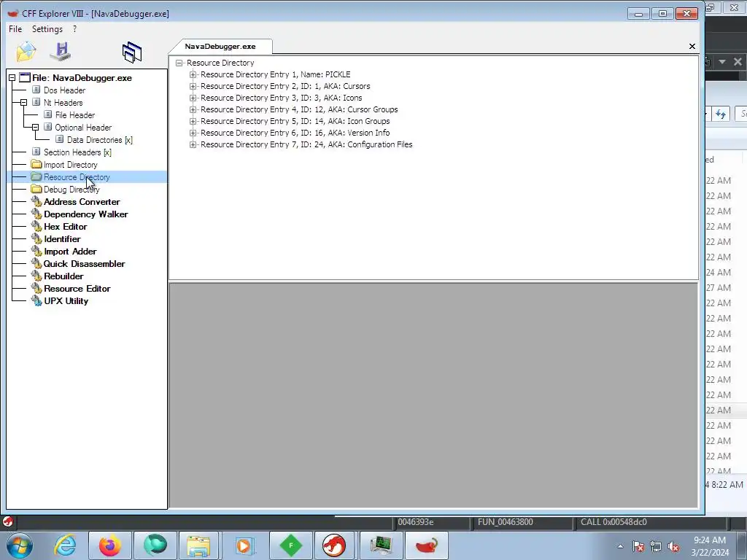Launch Internet Explorer from taskbar

click(x=65, y=545)
